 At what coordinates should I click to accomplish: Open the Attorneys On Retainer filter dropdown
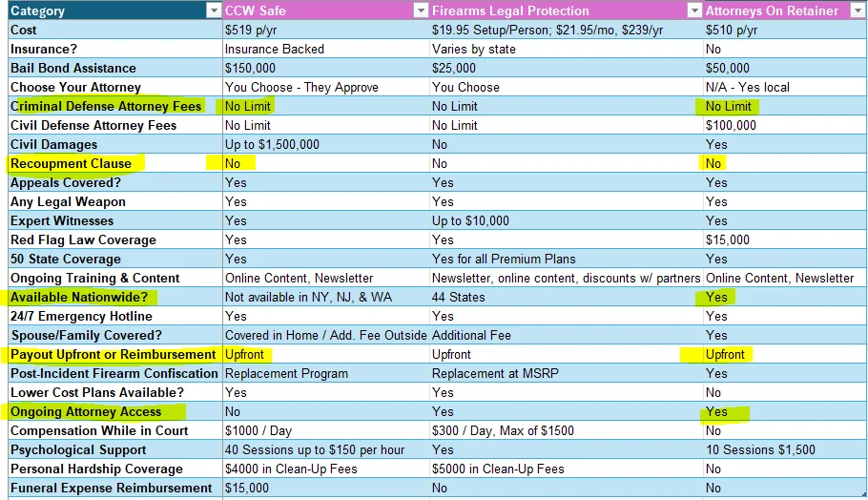tap(857, 10)
